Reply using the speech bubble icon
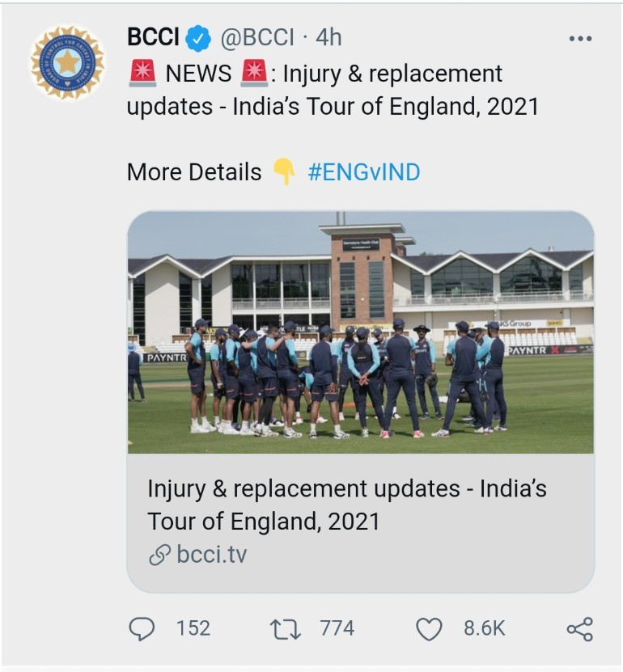Viewport: 623px width, 672px height. click(x=142, y=628)
